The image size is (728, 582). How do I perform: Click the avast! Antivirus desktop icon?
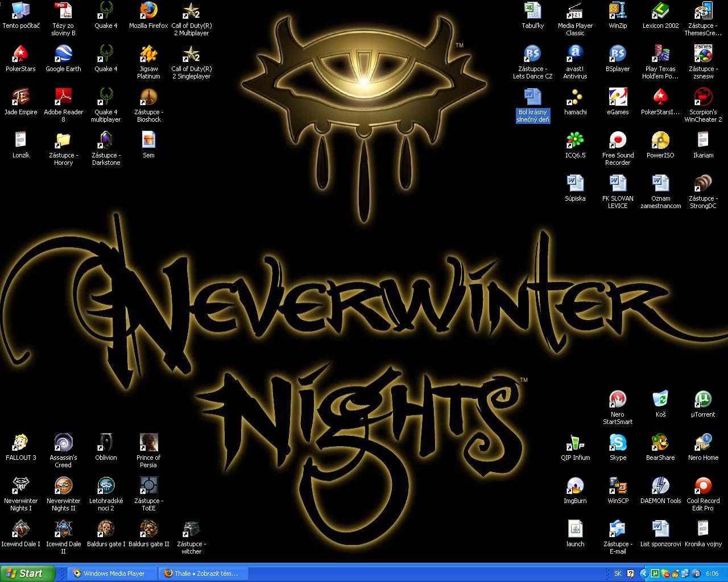click(575, 54)
